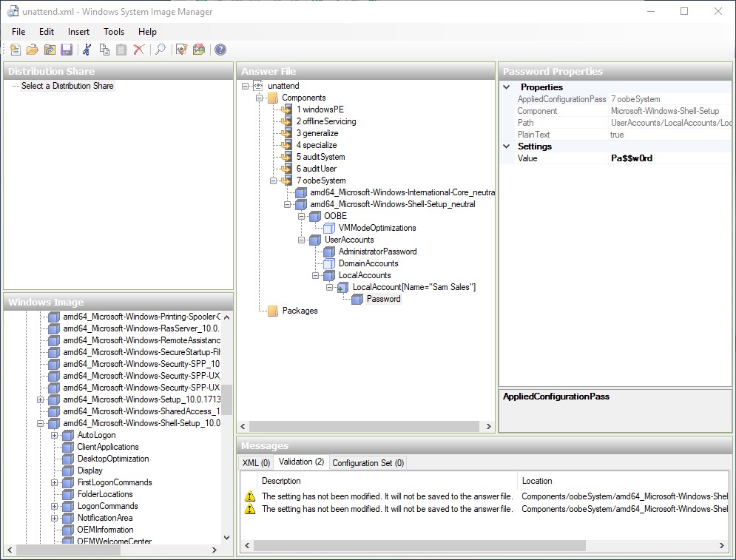This screenshot has height=560, width=736.
Task: Switch to the Configuration Set (0) tab
Action: (368, 463)
